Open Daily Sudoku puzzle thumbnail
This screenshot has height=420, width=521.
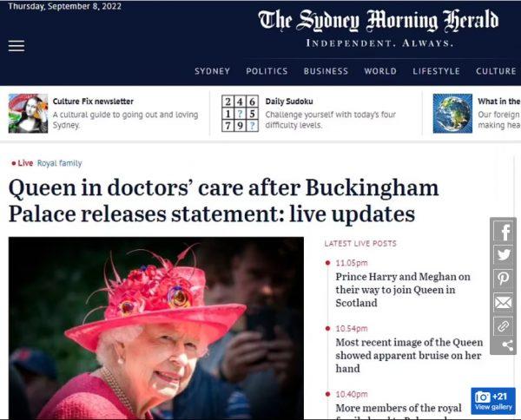coord(240,114)
